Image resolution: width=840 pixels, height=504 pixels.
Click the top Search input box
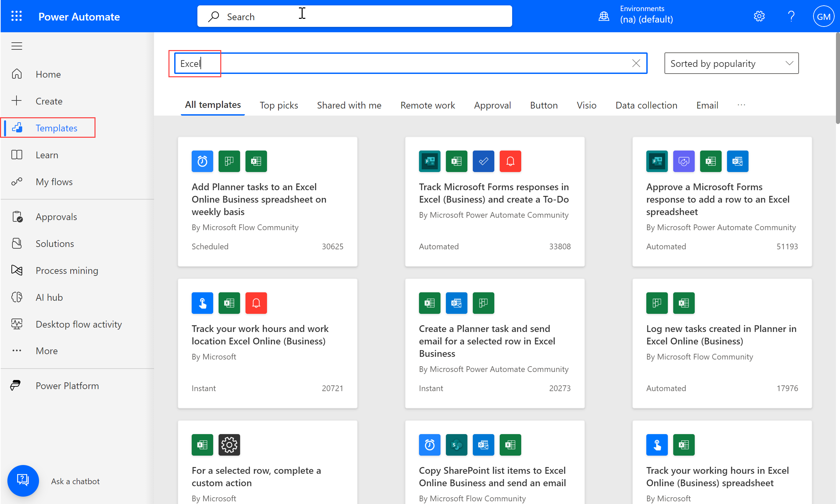click(x=354, y=16)
